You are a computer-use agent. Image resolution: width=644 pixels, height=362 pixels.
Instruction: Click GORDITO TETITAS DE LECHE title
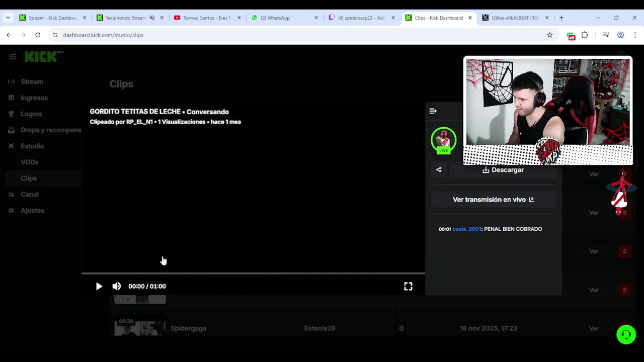click(x=135, y=112)
